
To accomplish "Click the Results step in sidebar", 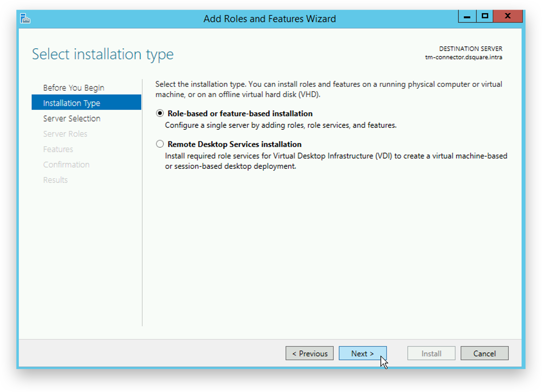I will (55, 180).
